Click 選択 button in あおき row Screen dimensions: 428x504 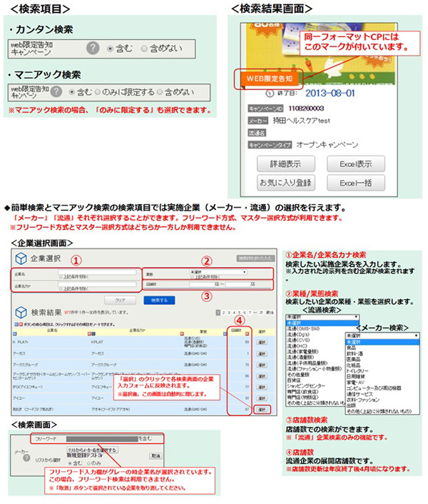click(262, 410)
